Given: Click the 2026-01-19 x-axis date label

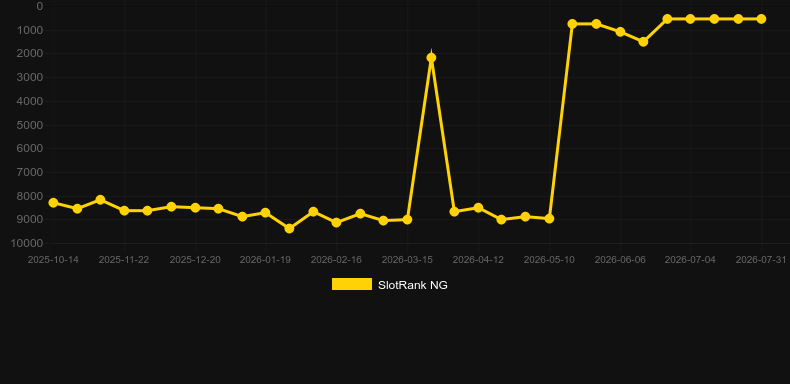Looking at the screenshot, I should point(265,260).
